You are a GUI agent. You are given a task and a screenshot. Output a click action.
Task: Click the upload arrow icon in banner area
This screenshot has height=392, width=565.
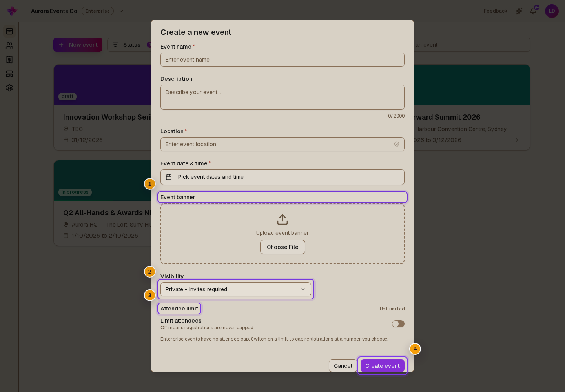tap(282, 220)
